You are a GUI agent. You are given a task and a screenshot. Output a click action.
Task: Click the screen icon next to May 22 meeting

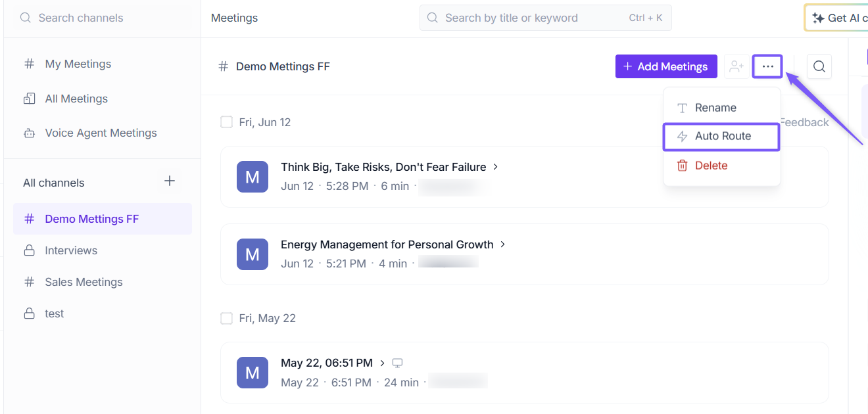coord(397,363)
